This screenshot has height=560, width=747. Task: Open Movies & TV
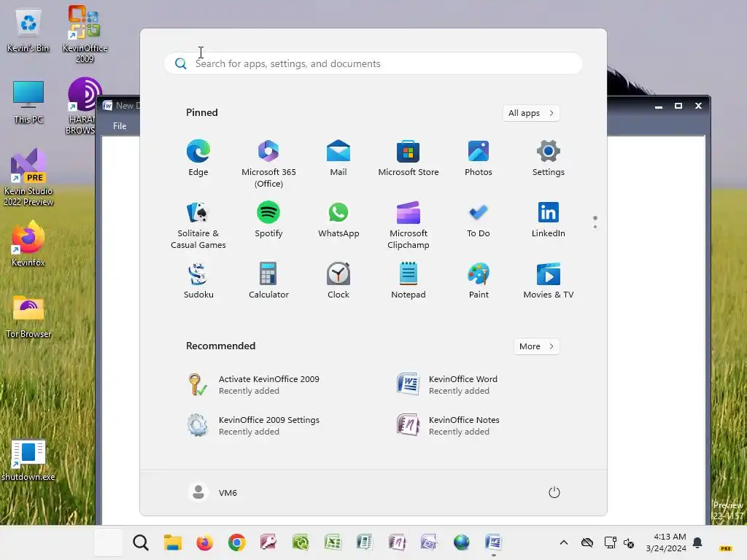coord(549,281)
